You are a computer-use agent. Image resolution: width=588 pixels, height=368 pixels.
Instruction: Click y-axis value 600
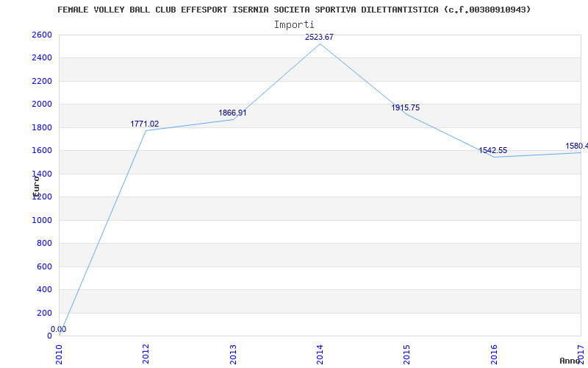click(45, 266)
